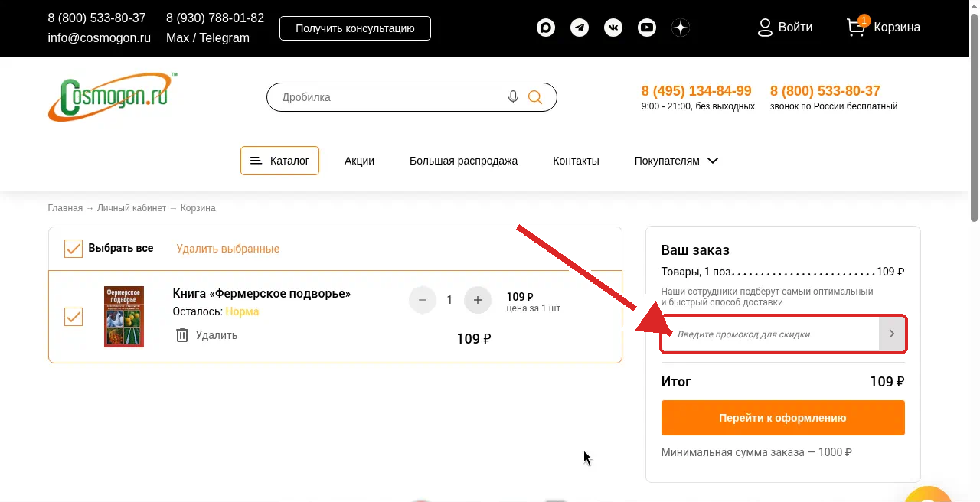Click orange phone 8 (495) 134-84-99

coord(697,91)
